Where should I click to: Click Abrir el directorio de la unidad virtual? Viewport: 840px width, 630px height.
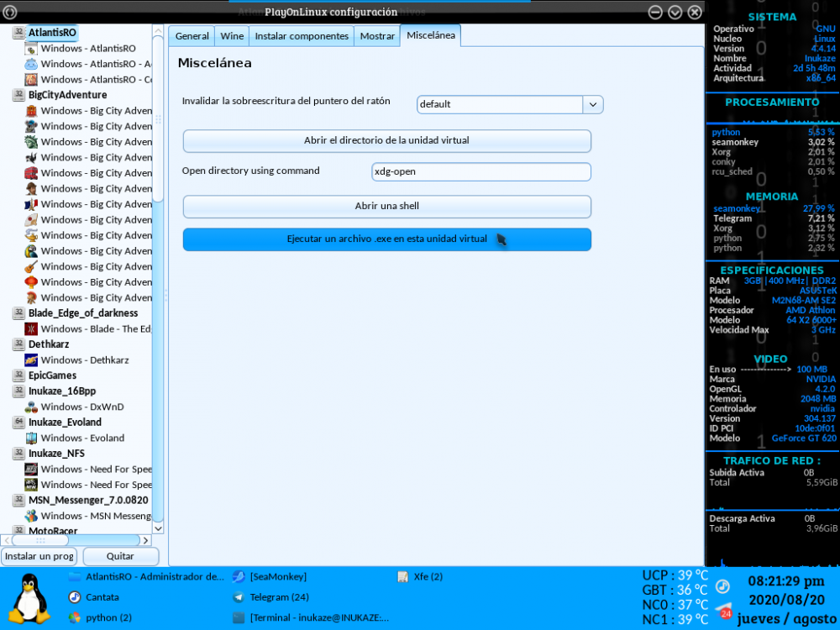(x=386, y=140)
